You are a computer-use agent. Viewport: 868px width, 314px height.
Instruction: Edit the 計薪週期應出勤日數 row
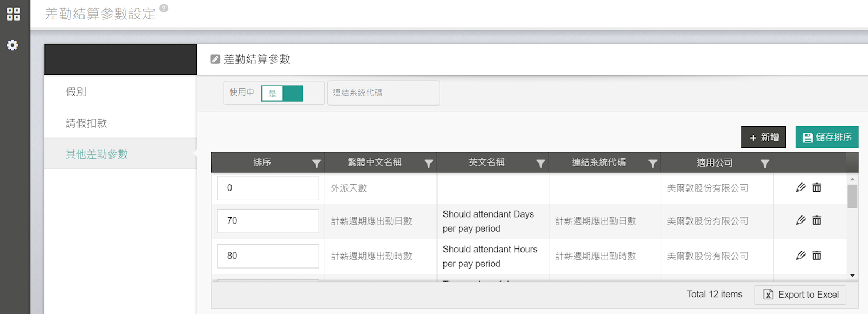[x=800, y=220]
